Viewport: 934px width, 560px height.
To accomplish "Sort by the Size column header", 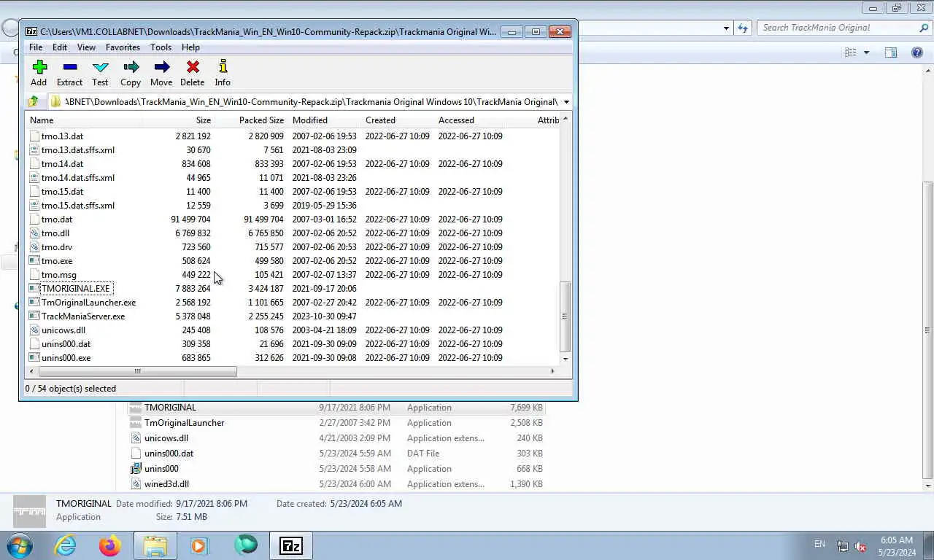I will (x=178, y=120).
